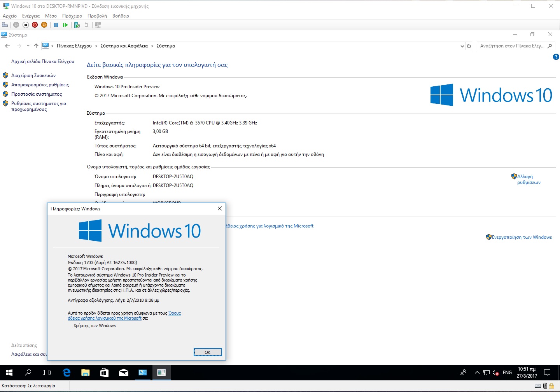
Task: Open the Βοήθεια menu
Action: (x=121, y=16)
